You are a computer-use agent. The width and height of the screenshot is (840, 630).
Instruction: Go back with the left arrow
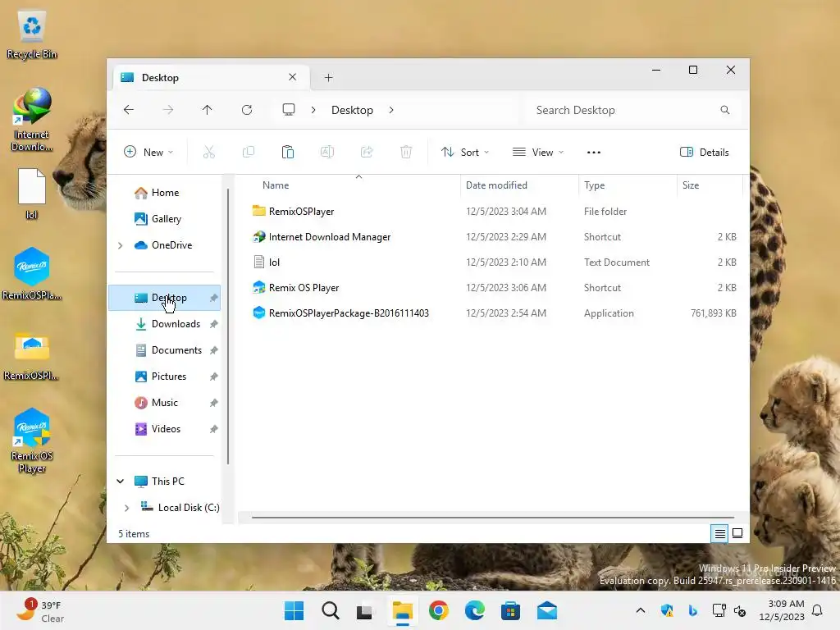[129, 110]
